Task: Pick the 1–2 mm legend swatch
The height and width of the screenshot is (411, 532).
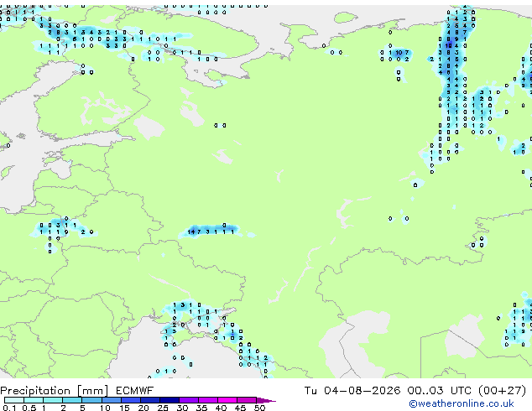Action: (53, 400)
